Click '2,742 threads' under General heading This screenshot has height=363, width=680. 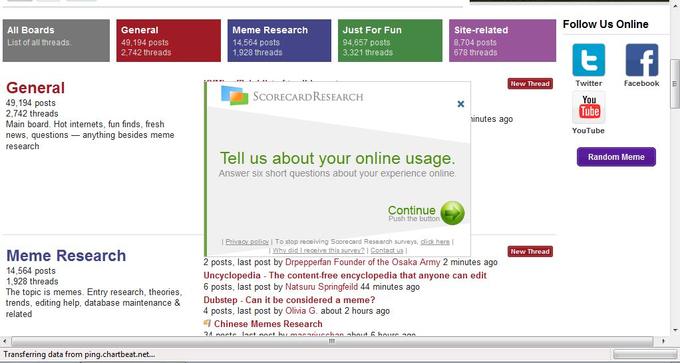click(32, 114)
